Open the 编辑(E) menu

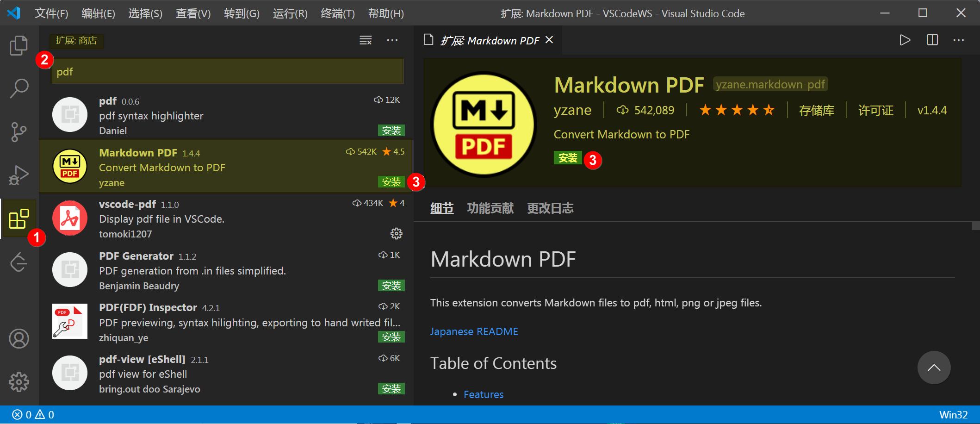(x=98, y=14)
